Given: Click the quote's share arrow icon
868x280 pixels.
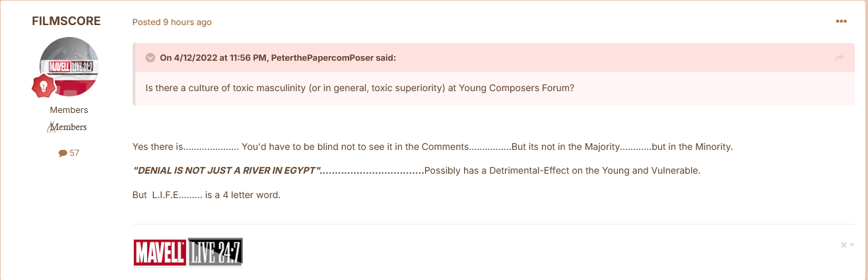Looking at the screenshot, I should click(840, 58).
